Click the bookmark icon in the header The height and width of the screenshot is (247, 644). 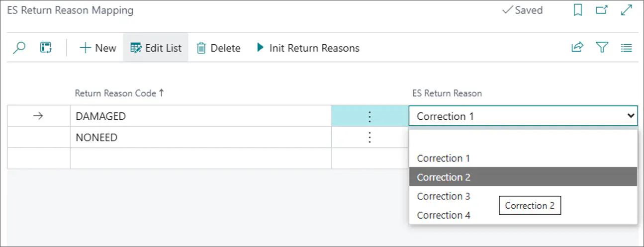[x=578, y=10]
